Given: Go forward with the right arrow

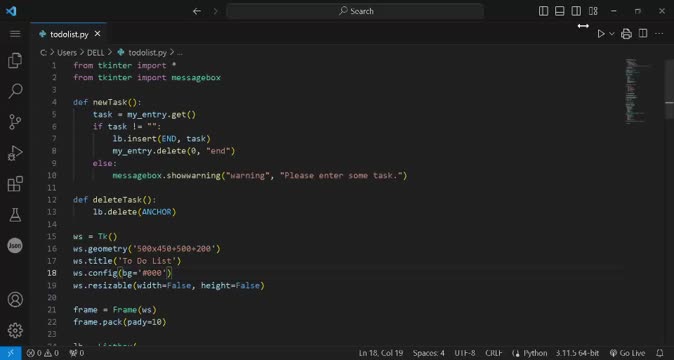Looking at the screenshot, I should (x=215, y=11).
